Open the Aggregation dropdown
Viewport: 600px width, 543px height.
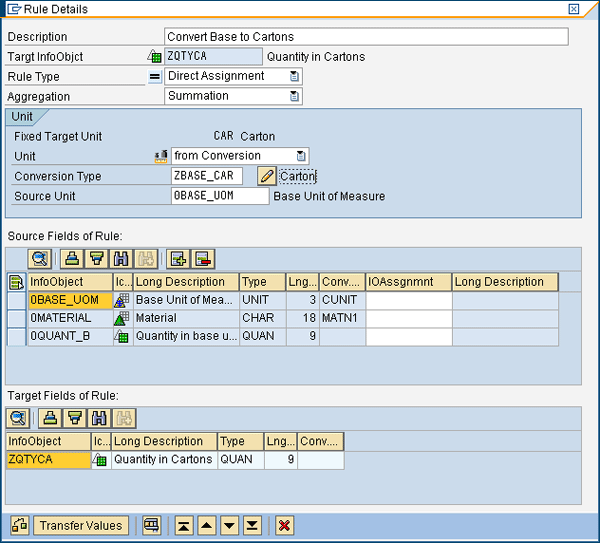(294, 96)
